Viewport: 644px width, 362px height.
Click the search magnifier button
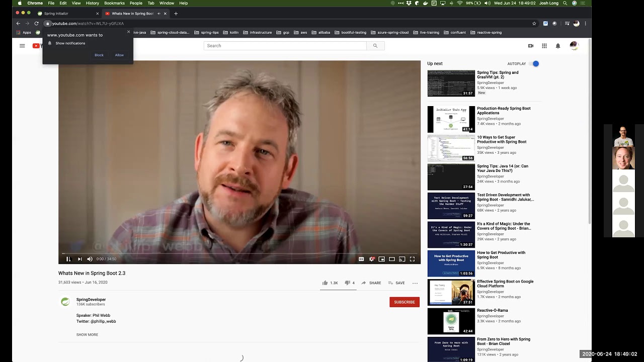[375, 46]
